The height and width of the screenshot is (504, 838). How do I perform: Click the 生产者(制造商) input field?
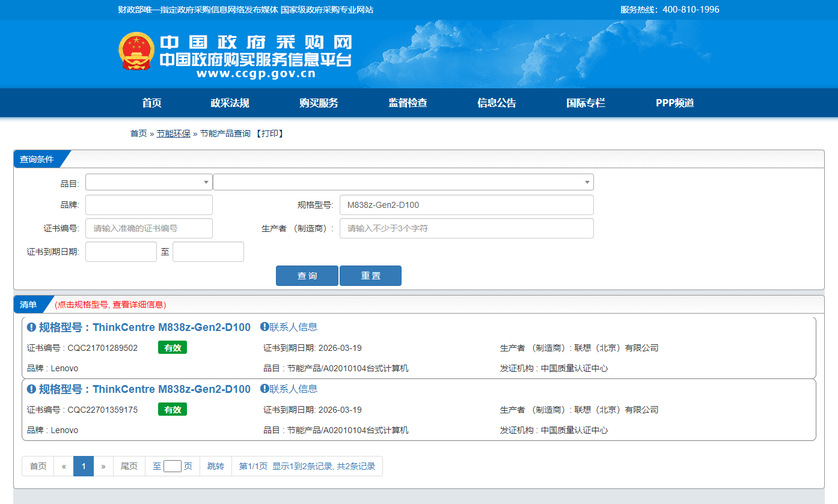pyautogui.click(x=466, y=228)
